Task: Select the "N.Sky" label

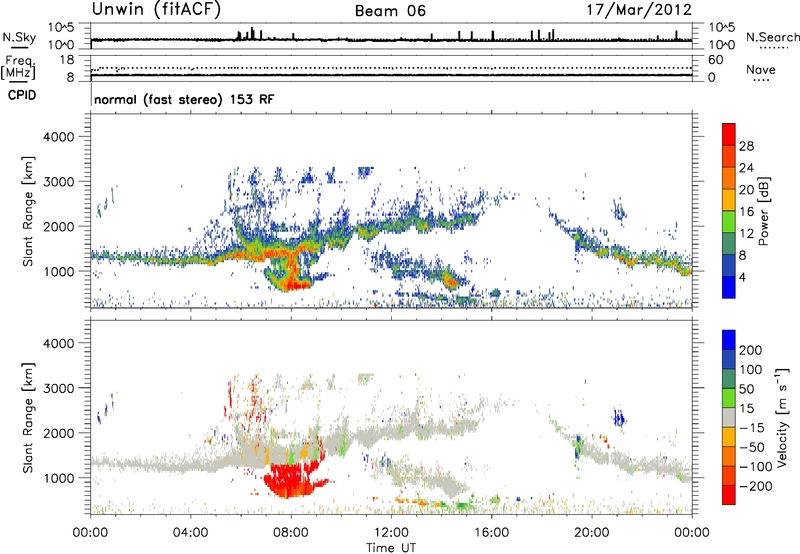Action: click(x=19, y=37)
